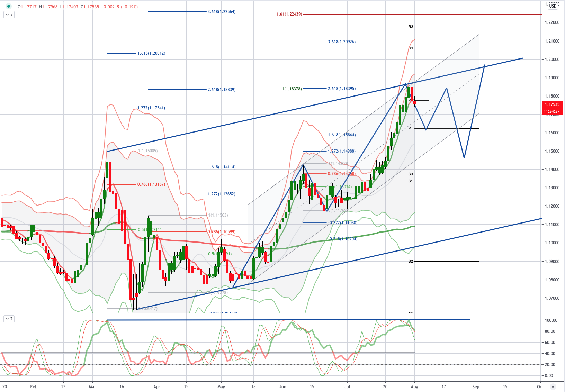565x392 pixels.
Task: Click the 1.10000 tick on price scale
Action: pyautogui.click(x=552, y=243)
